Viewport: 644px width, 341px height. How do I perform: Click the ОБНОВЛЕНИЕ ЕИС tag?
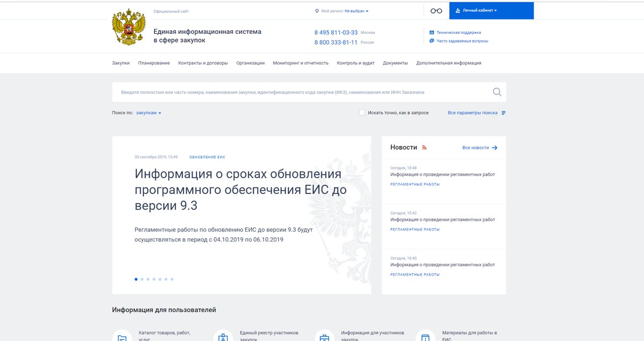(x=207, y=157)
